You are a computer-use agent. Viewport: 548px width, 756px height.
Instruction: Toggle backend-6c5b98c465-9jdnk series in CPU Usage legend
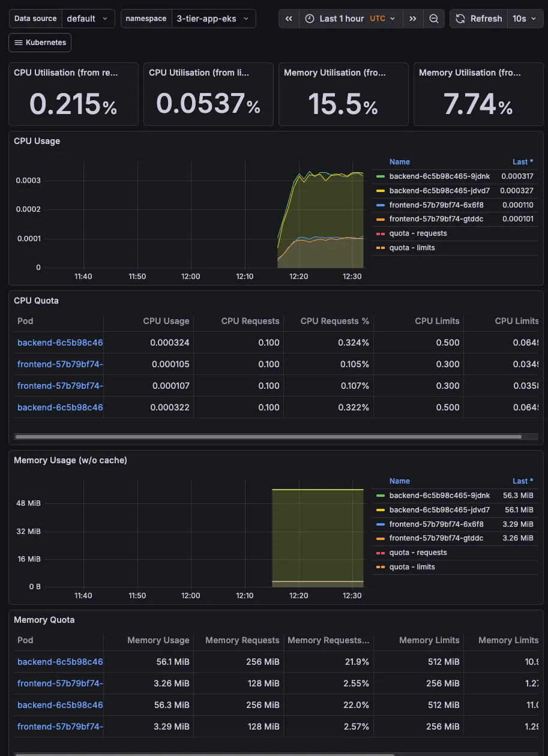[439, 176]
